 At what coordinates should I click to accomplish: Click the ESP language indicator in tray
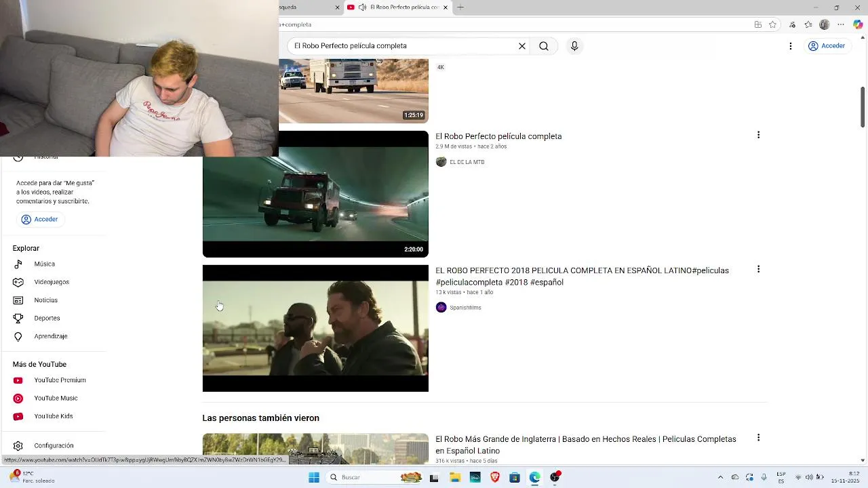pos(781,477)
